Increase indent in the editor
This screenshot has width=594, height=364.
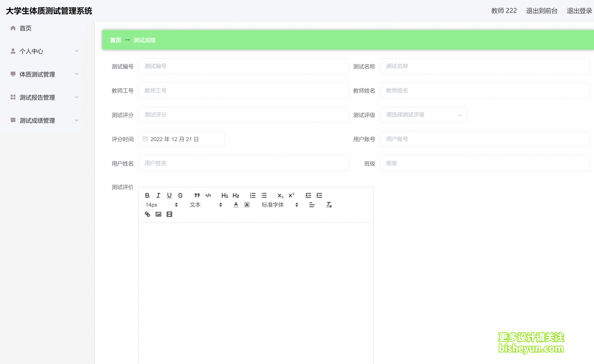pyautogui.click(x=319, y=196)
